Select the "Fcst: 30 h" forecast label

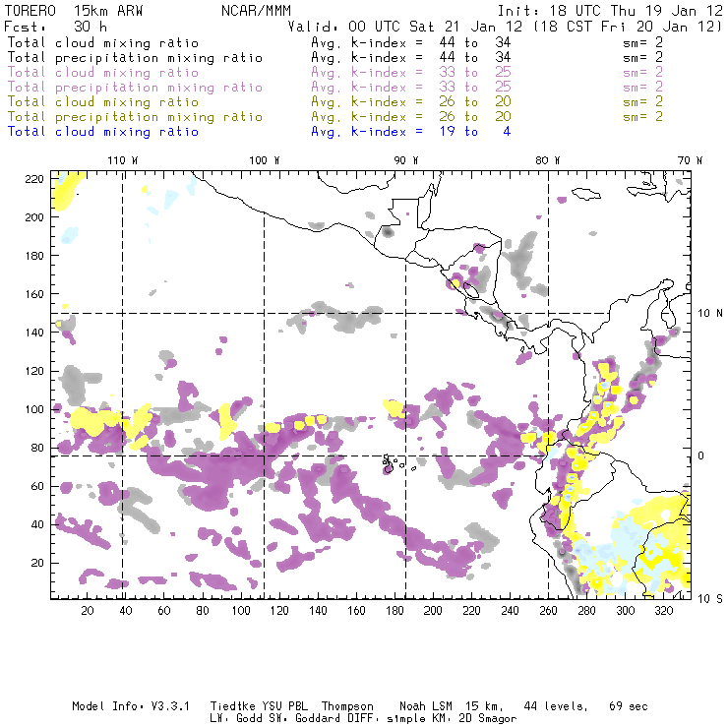pyautogui.click(x=56, y=27)
